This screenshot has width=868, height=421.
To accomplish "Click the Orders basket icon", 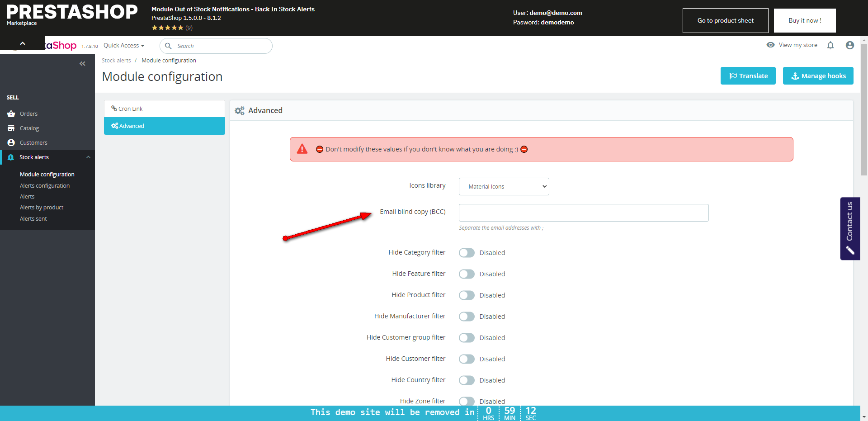I will tap(11, 114).
